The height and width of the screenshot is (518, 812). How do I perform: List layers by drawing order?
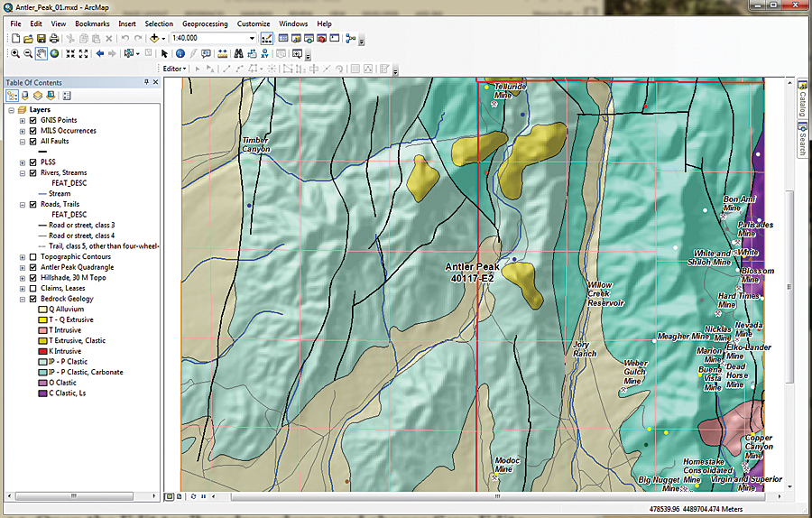pos(12,96)
